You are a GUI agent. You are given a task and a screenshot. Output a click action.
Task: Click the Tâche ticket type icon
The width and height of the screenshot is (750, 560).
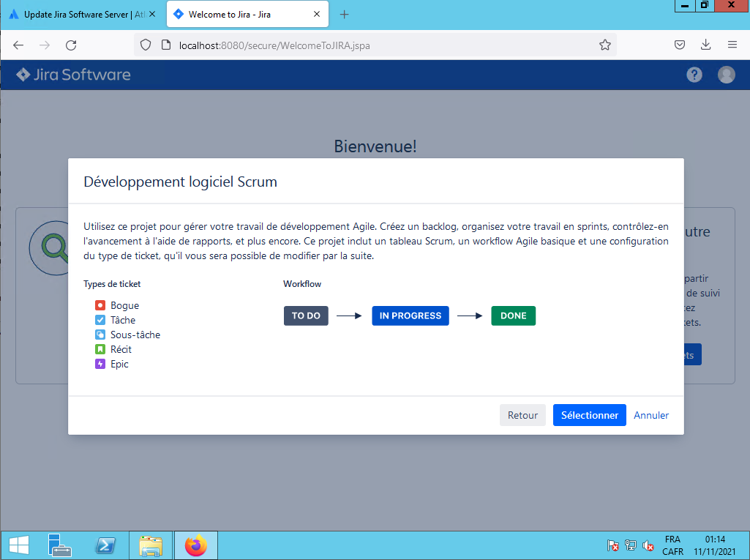(100, 320)
